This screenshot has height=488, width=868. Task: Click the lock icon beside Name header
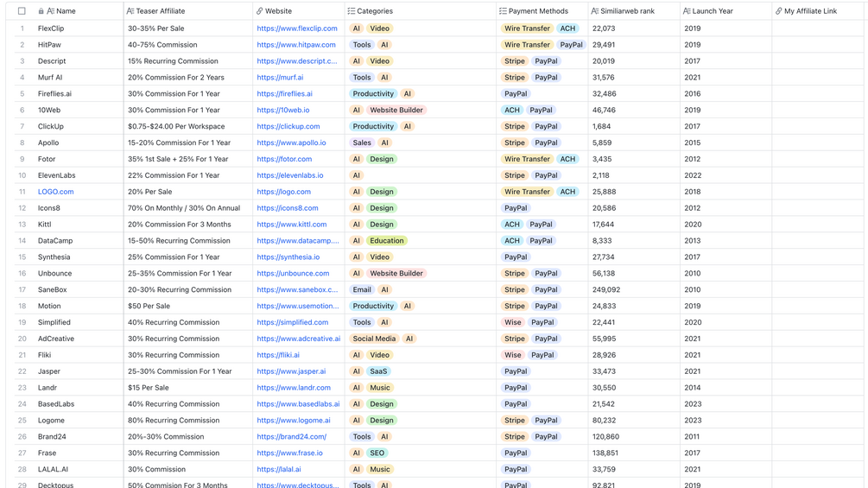pyautogui.click(x=41, y=11)
